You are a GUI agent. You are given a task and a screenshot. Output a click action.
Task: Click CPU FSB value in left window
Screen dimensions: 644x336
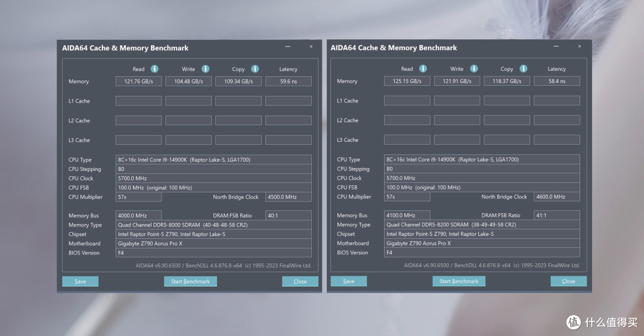tap(213, 188)
